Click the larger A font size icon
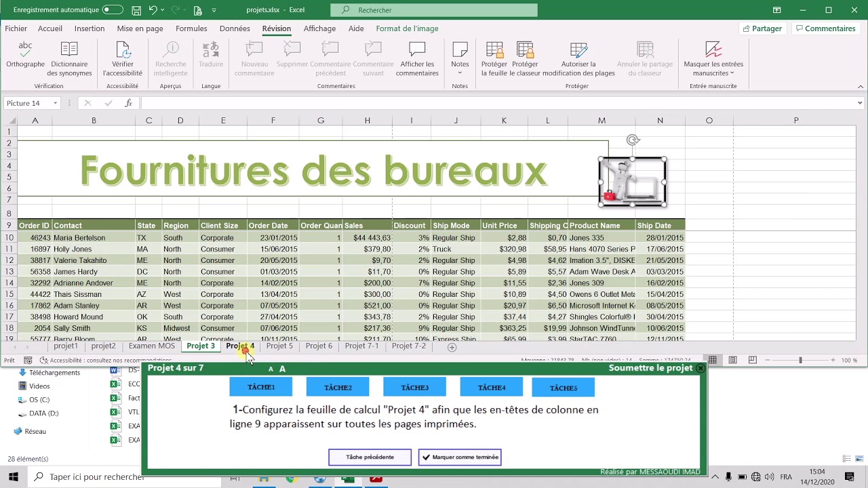 [x=282, y=369]
